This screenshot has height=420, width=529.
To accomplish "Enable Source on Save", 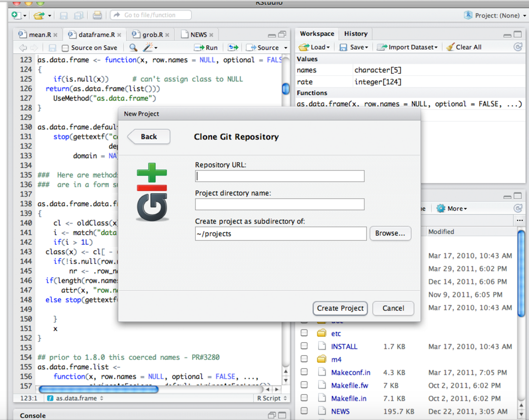I will point(65,48).
